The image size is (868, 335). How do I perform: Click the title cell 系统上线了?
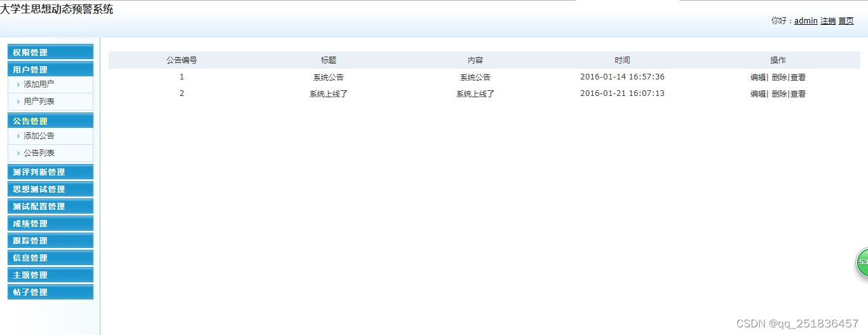click(x=329, y=93)
